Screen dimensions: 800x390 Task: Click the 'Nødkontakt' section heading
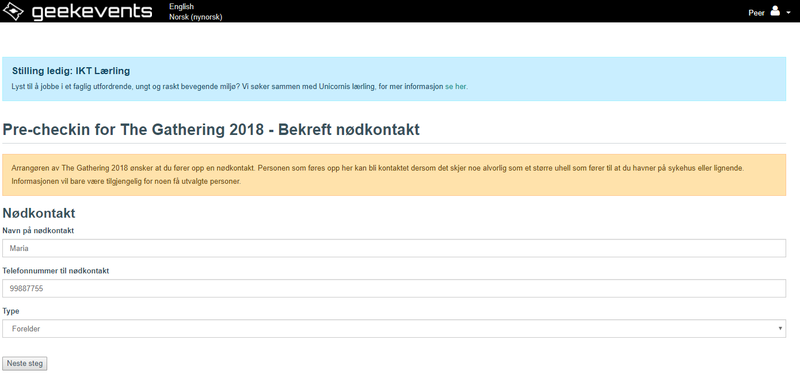pos(39,213)
